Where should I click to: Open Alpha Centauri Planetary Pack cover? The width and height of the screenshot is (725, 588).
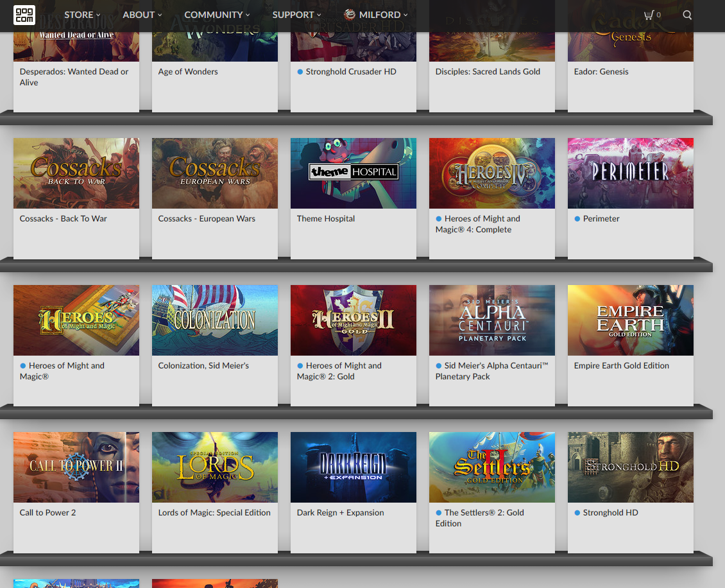pos(492,320)
